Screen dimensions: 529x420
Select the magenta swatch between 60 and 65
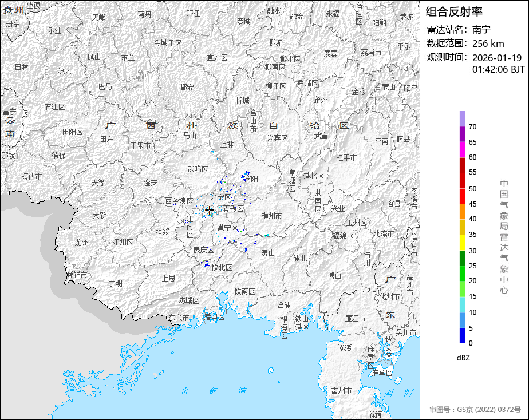point(462,149)
